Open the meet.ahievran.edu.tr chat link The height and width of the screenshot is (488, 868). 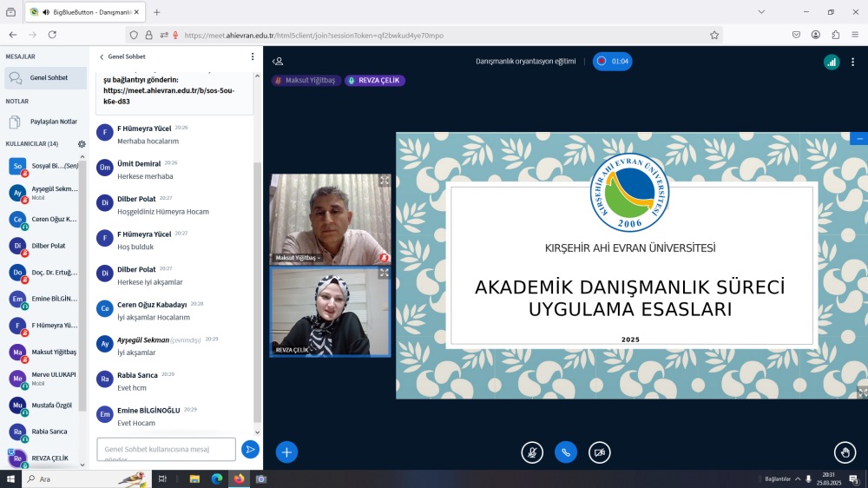pos(169,96)
